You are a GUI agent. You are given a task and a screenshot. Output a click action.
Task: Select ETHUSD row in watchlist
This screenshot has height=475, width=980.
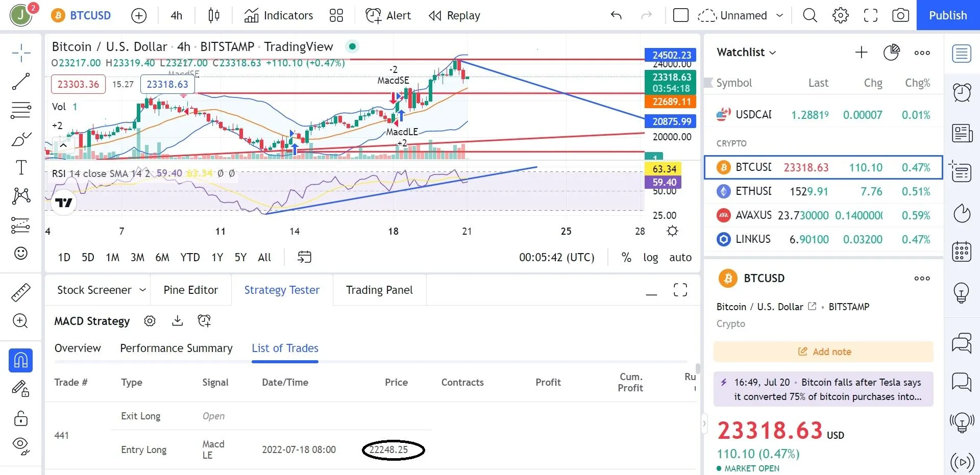click(823, 191)
